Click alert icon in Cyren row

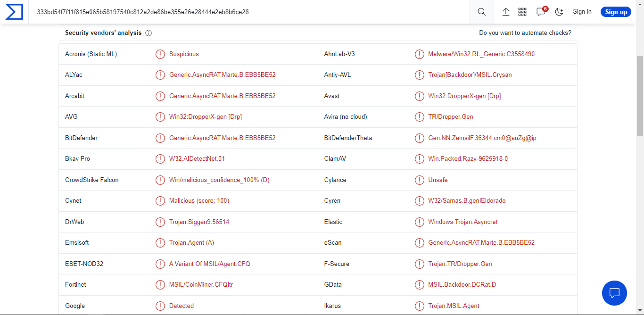click(x=420, y=201)
